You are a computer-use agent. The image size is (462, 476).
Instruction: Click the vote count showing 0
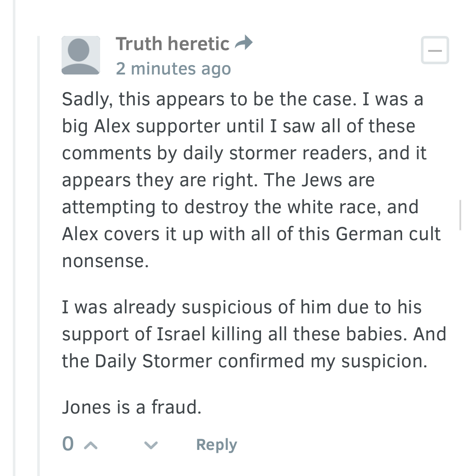(x=68, y=444)
